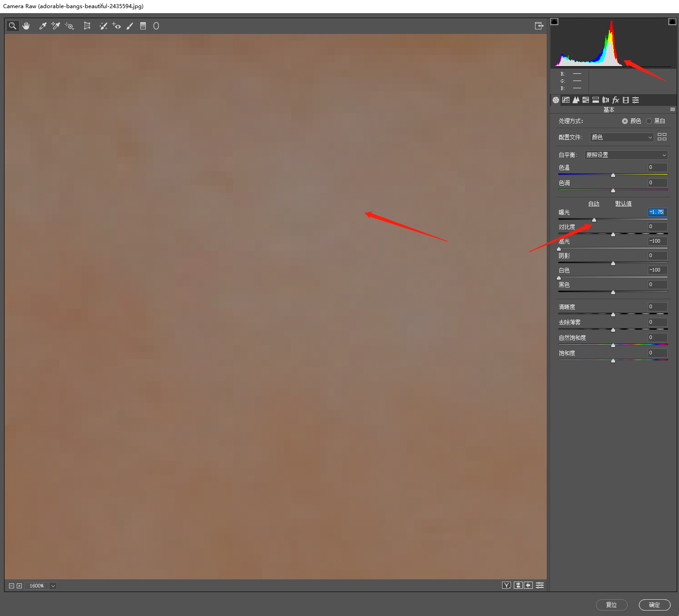The width and height of the screenshot is (679, 616).
Task: Select the Spot Removal brush tool
Action: (103, 26)
